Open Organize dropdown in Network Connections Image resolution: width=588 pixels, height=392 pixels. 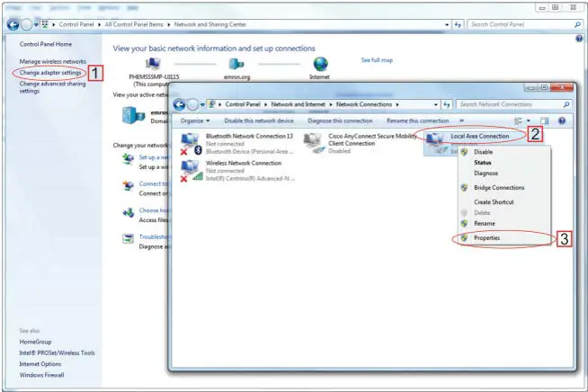[x=195, y=120]
